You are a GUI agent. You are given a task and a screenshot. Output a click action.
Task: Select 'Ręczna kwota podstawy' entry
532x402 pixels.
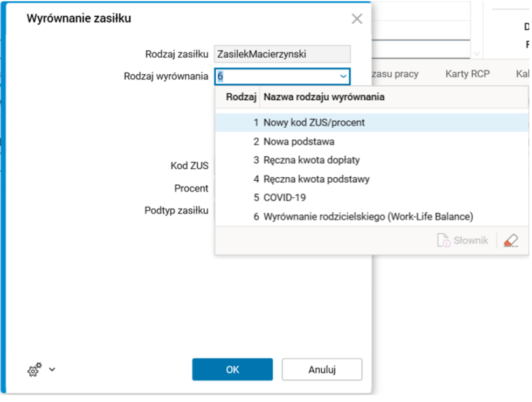point(316,179)
